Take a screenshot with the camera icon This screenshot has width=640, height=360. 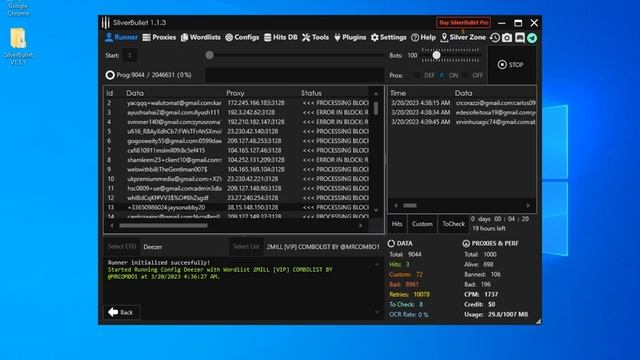[507, 38]
